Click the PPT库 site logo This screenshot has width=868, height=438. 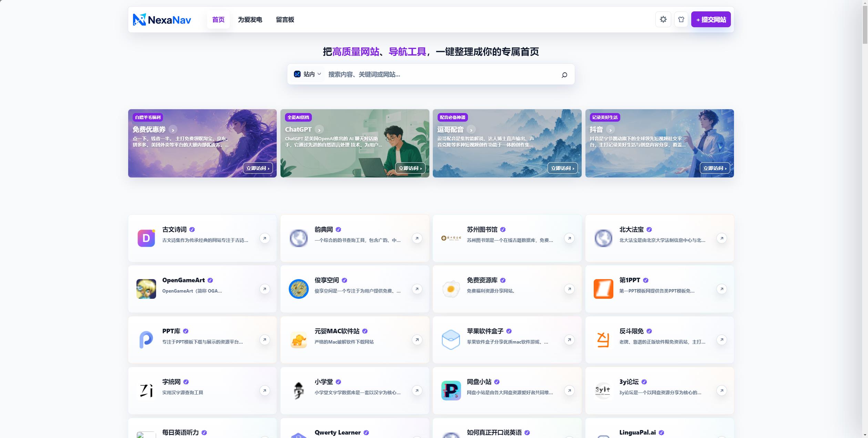[x=146, y=340]
